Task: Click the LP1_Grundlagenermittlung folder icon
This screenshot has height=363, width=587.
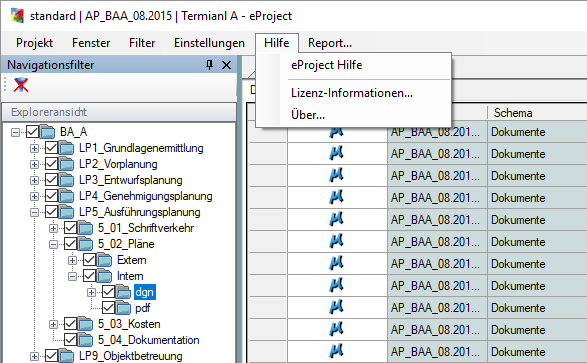Action: (66, 148)
